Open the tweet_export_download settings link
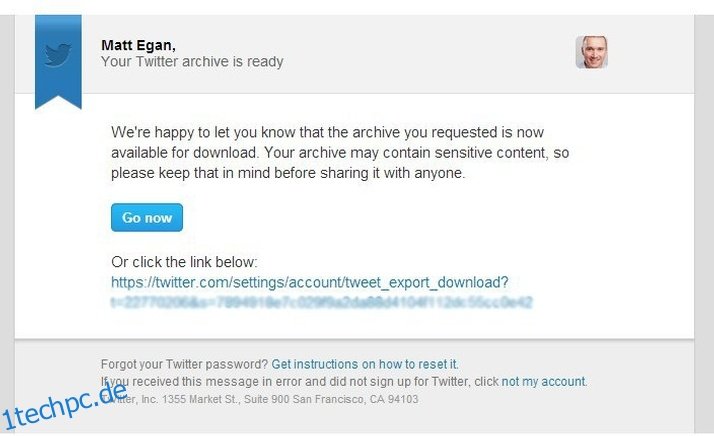 (310, 282)
